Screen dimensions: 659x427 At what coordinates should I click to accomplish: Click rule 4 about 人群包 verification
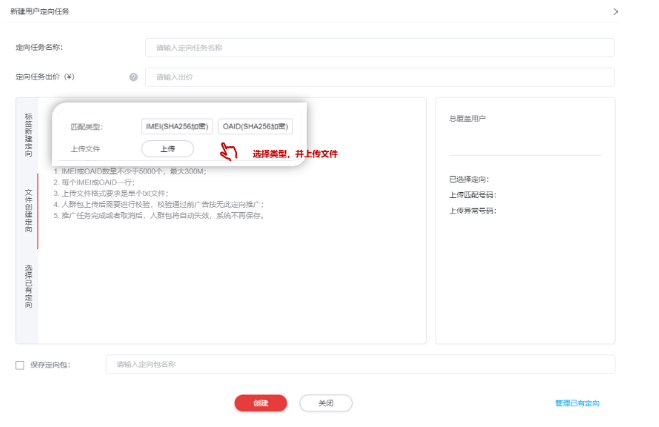pos(158,204)
